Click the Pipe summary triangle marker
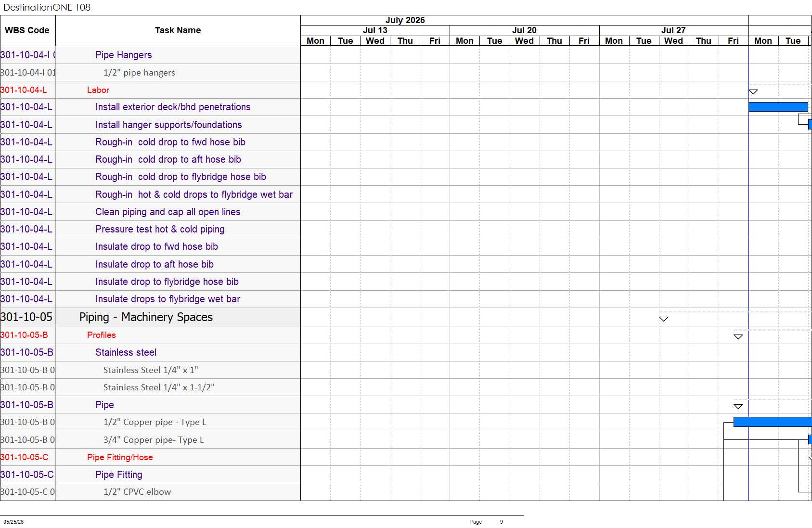812x528 pixels. tap(738, 406)
